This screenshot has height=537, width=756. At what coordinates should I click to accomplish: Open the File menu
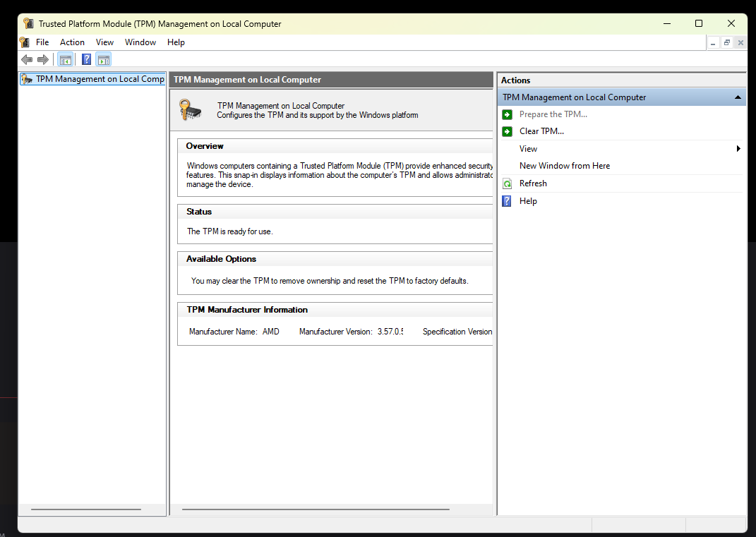point(42,42)
